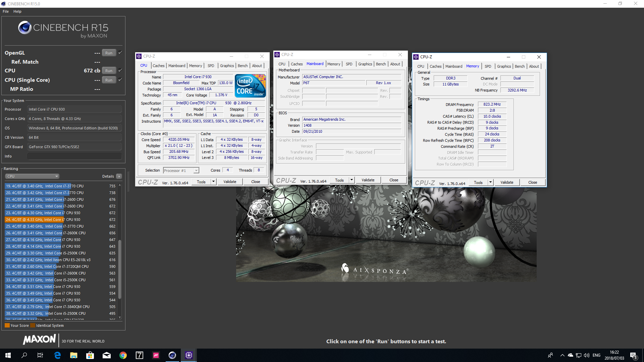
Task: Open Bench tab in Mainboard window
Action: 381,64
